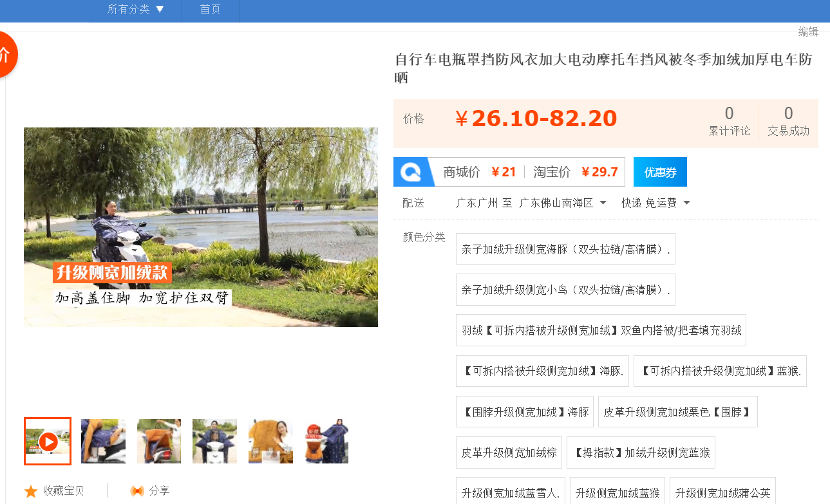The image size is (830, 504).
Task: Click the orange round badge at left edge
Action: [5, 55]
